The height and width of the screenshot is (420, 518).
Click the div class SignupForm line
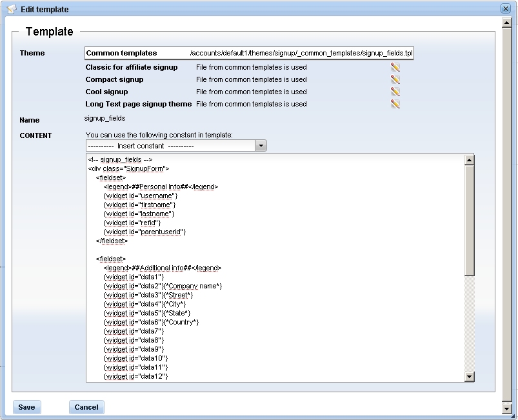pos(128,168)
